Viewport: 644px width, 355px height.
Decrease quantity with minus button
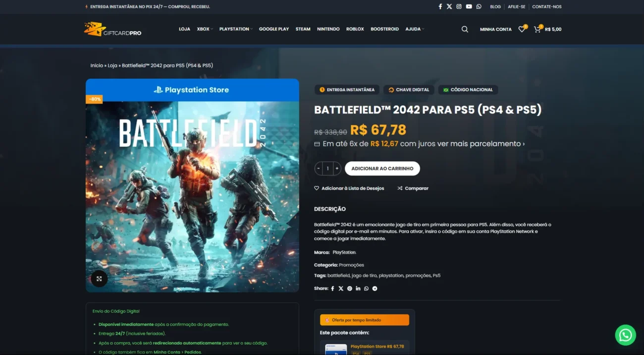pos(318,169)
